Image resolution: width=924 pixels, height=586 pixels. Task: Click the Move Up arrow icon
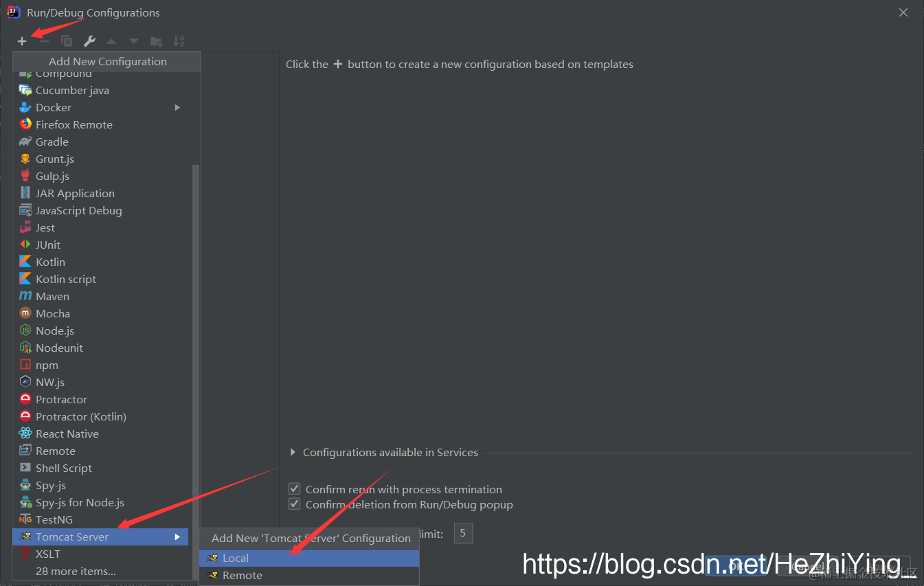coord(111,41)
